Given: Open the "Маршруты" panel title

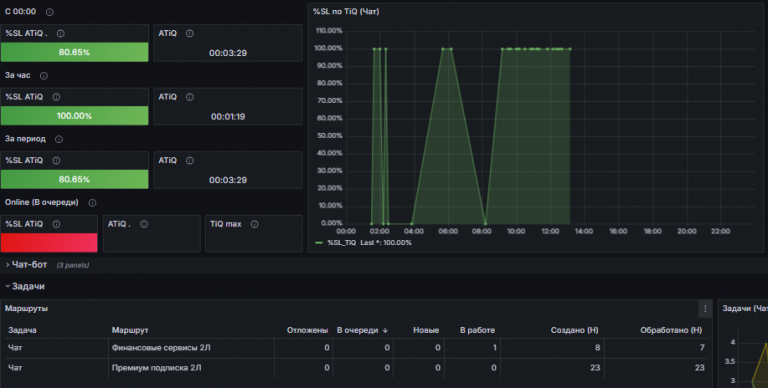Looking at the screenshot, I should 26,309.
